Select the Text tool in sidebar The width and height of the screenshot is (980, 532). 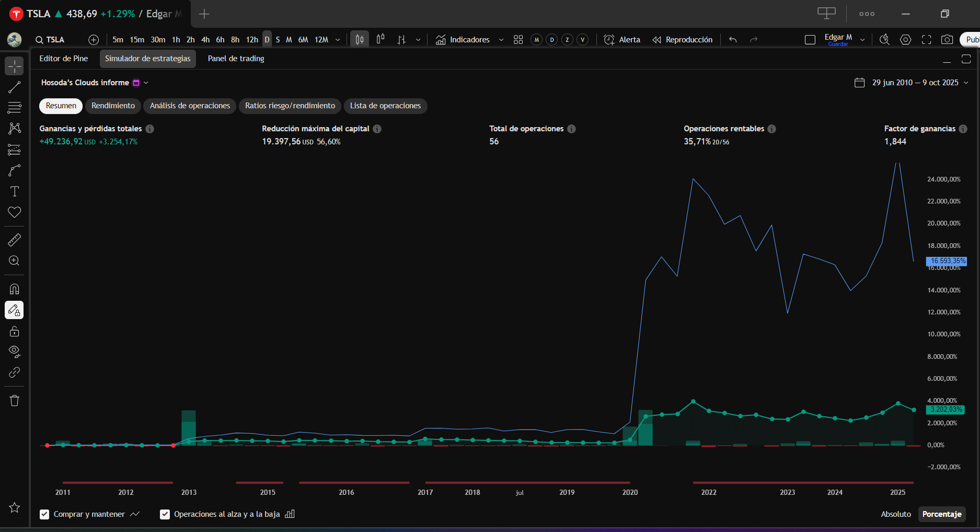tap(14, 191)
